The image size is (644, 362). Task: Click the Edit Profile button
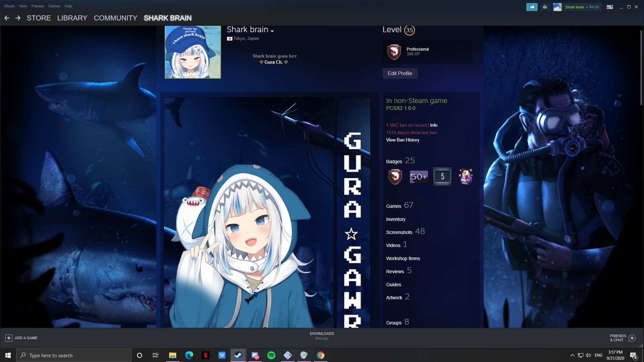point(400,73)
